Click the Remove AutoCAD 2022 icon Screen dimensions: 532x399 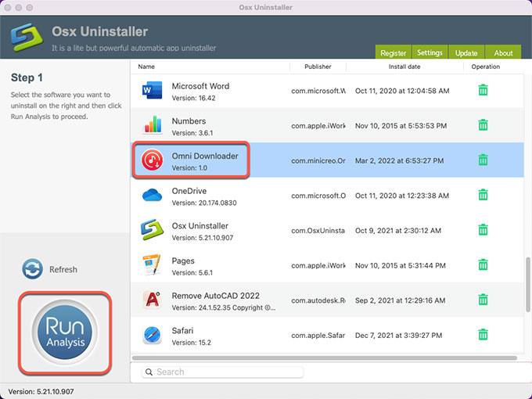click(x=152, y=300)
